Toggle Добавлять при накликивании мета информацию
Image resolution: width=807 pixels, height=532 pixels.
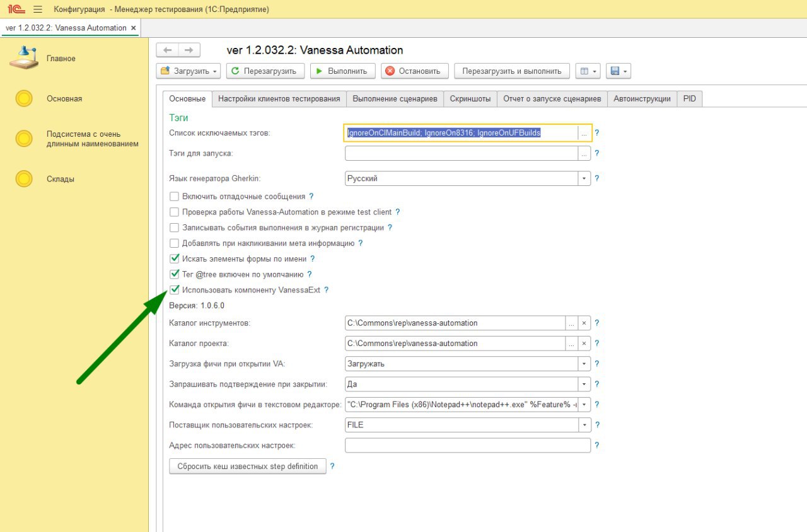[x=175, y=243]
